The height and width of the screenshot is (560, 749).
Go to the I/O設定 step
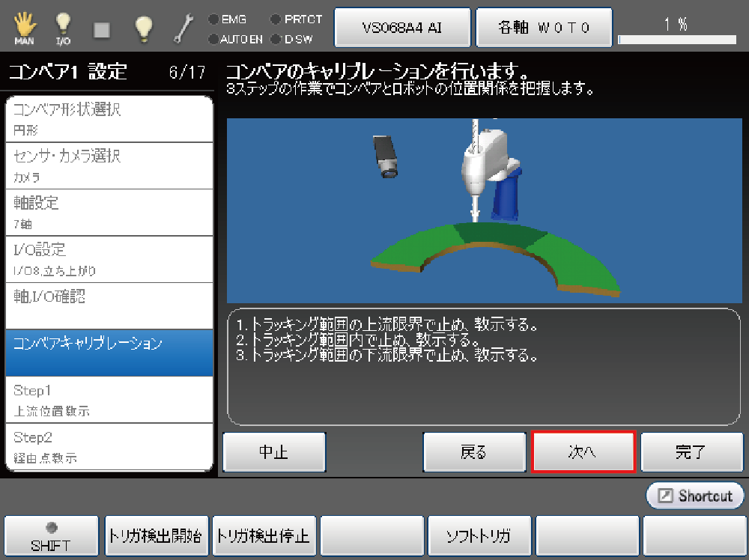(109, 258)
